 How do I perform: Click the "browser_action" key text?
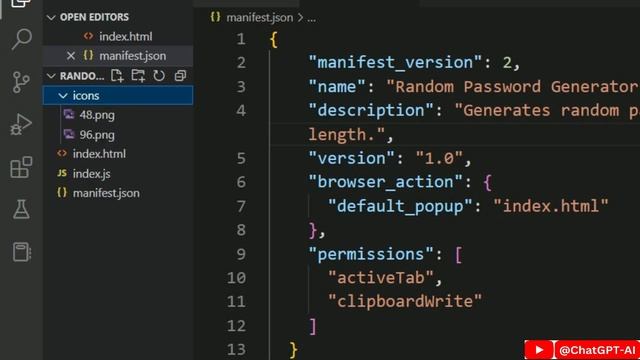tap(385, 182)
